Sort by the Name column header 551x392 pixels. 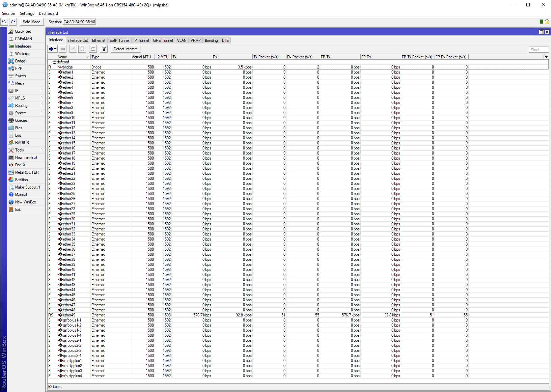tap(74, 57)
